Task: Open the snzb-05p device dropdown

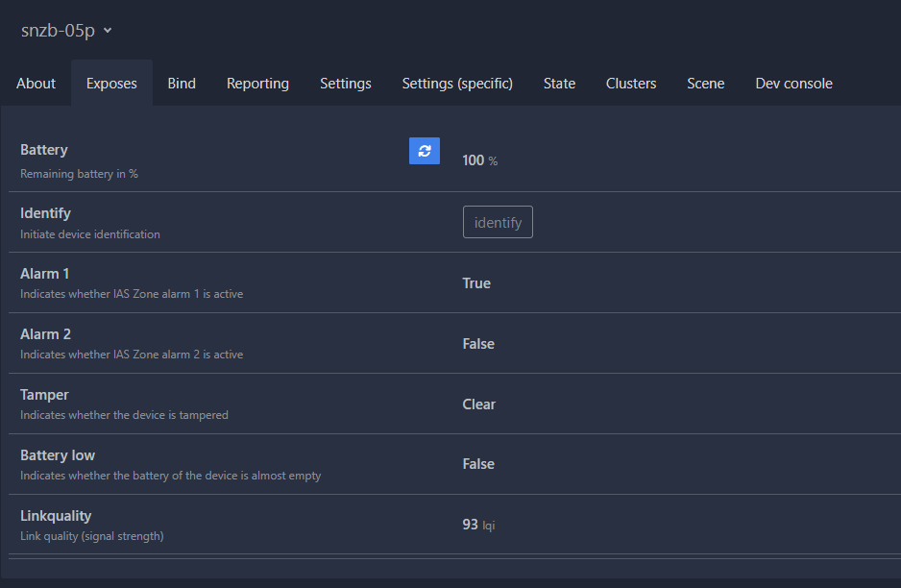Action: tap(66, 30)
